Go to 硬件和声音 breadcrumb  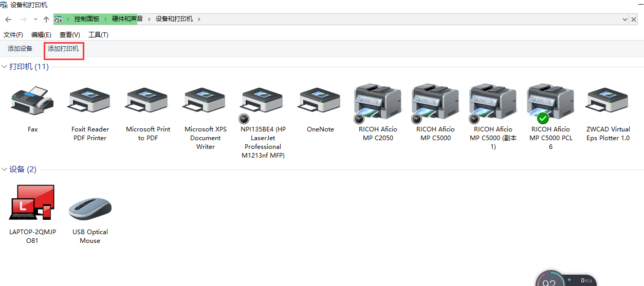coord(127,19)
